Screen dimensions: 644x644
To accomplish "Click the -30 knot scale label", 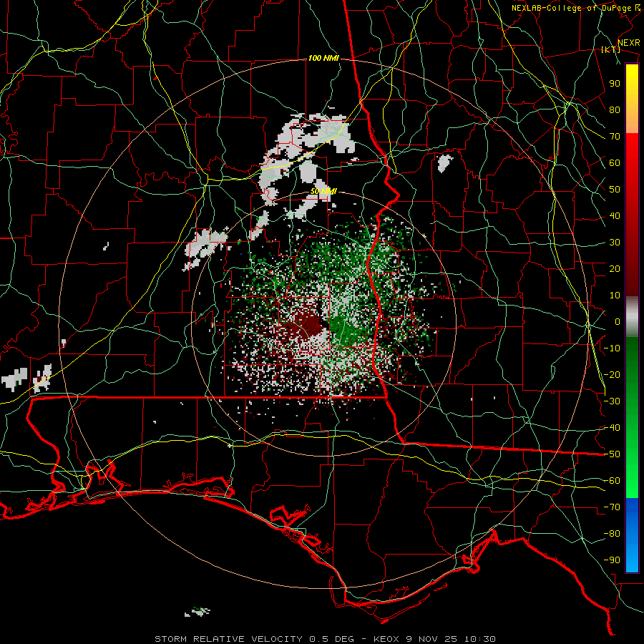I will pyautogui.click(x=612, y=401).
